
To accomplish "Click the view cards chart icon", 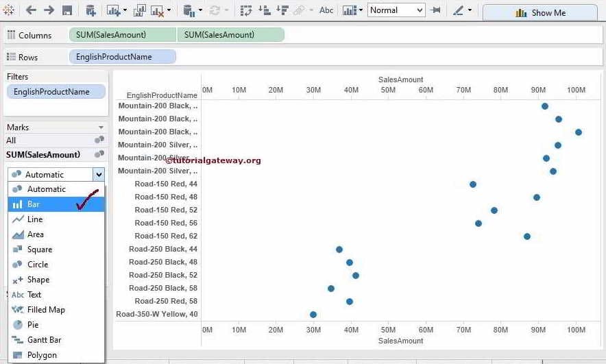I will [x=350, y=10].
